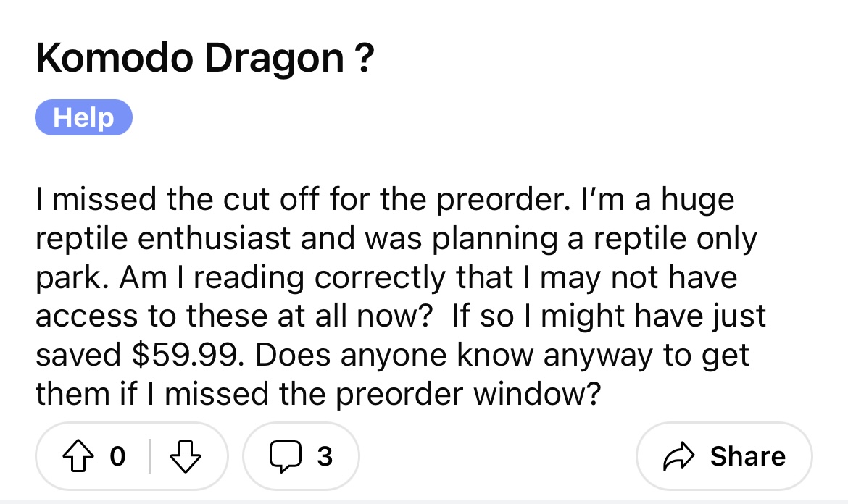Screen dimensions: 848x504
Task: Click the phrase "reptile enthusiast" in the body
Action: click(163, 239)
